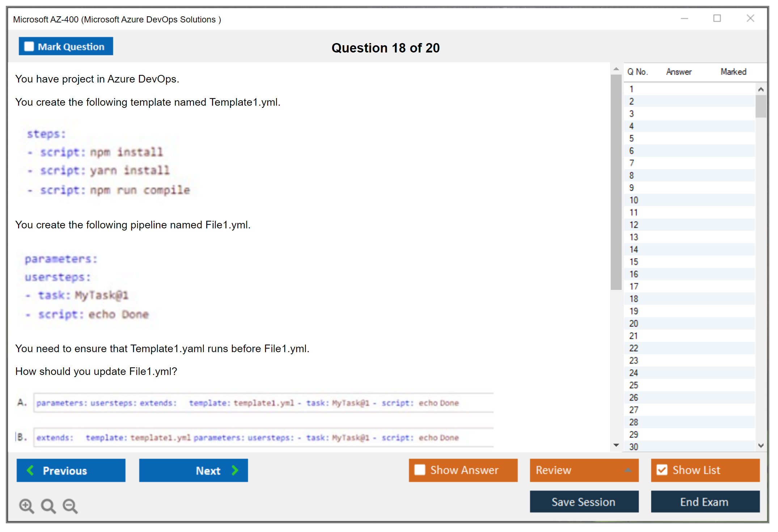Image resolution: width=778 pixels, height=532 pixels.
Task: Click the reset zoom magnifier icon
Action: 48,506
